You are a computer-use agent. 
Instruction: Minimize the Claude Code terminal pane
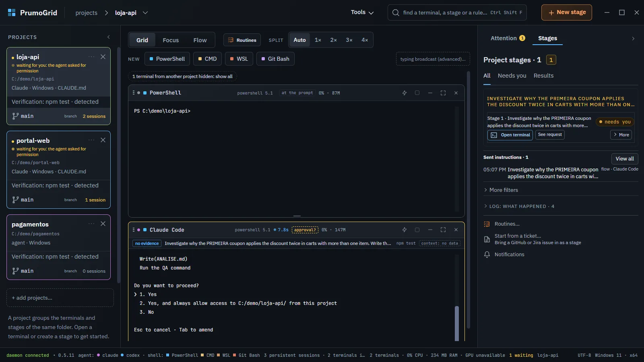[430, 230]
